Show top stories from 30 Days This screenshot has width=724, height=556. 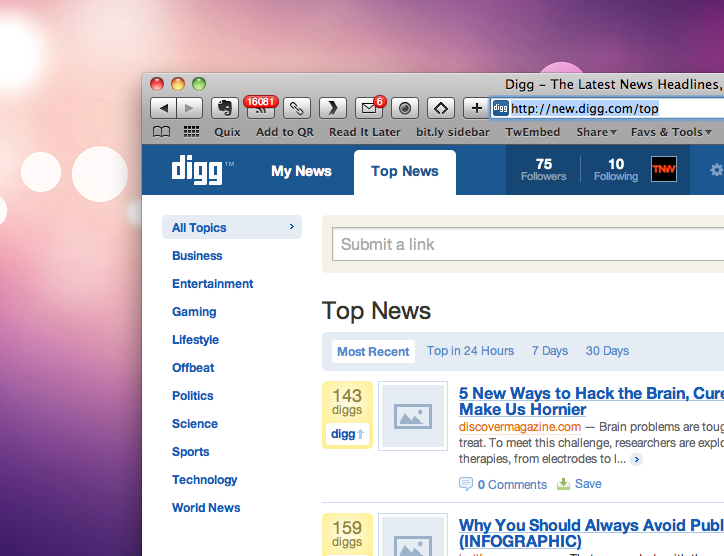(607, 351)
